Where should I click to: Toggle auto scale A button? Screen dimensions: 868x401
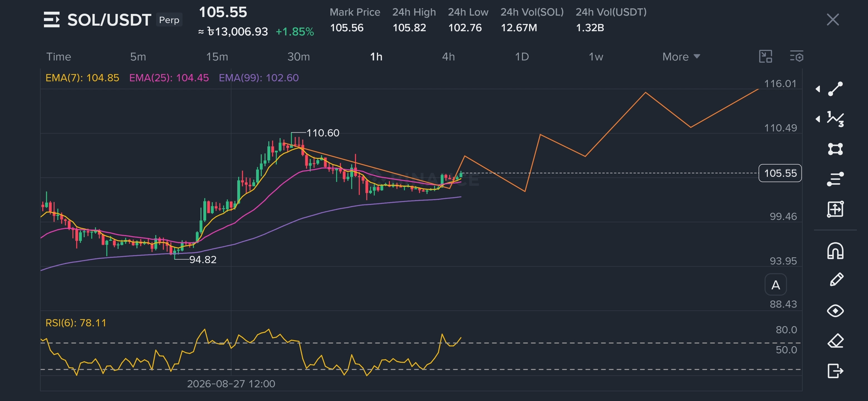pos(776,285)
